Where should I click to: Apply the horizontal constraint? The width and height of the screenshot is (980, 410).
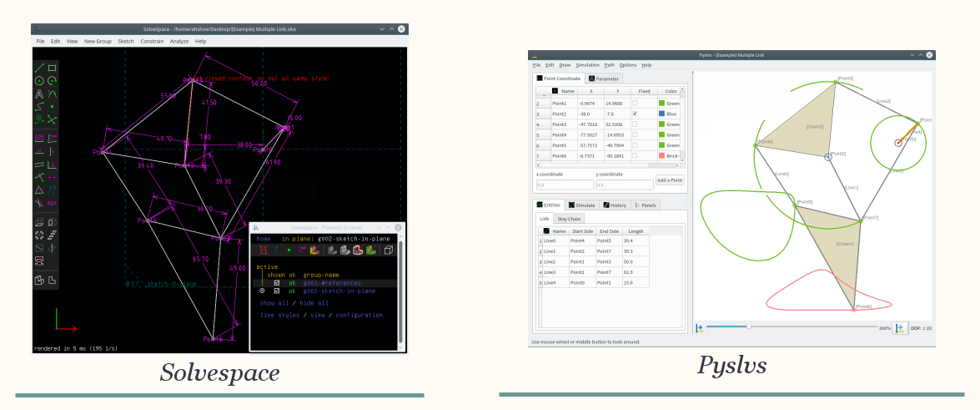pyautogui.click(x=39, y=151)
